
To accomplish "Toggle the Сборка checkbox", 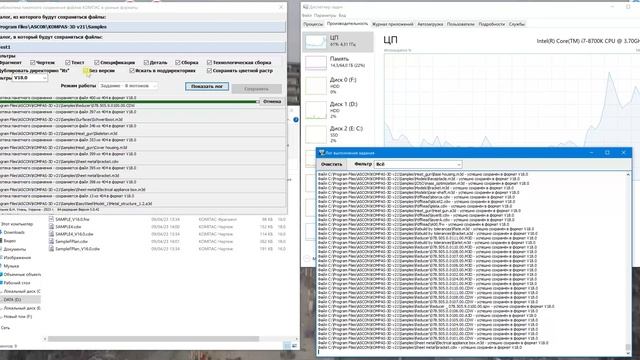I will 178,62.
